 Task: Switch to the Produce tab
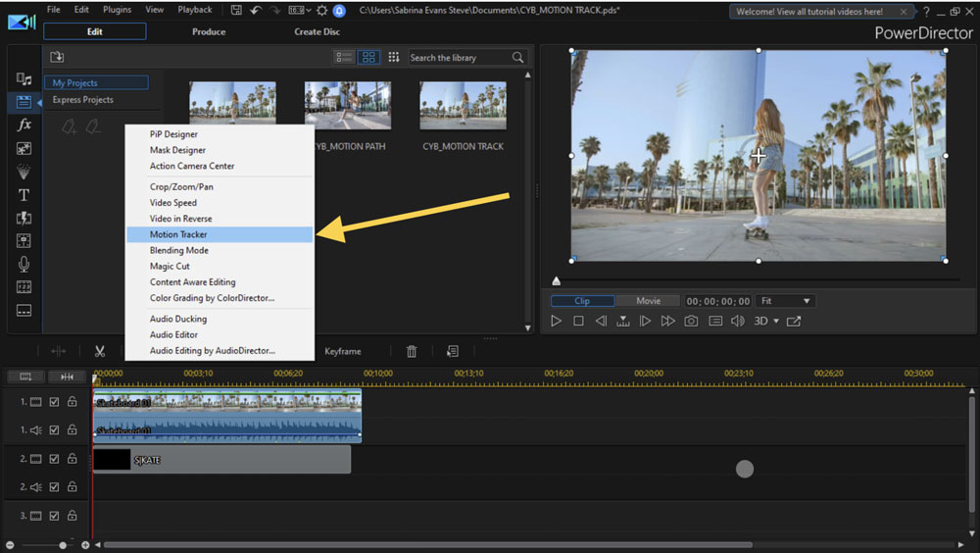[x=209, y=31]
